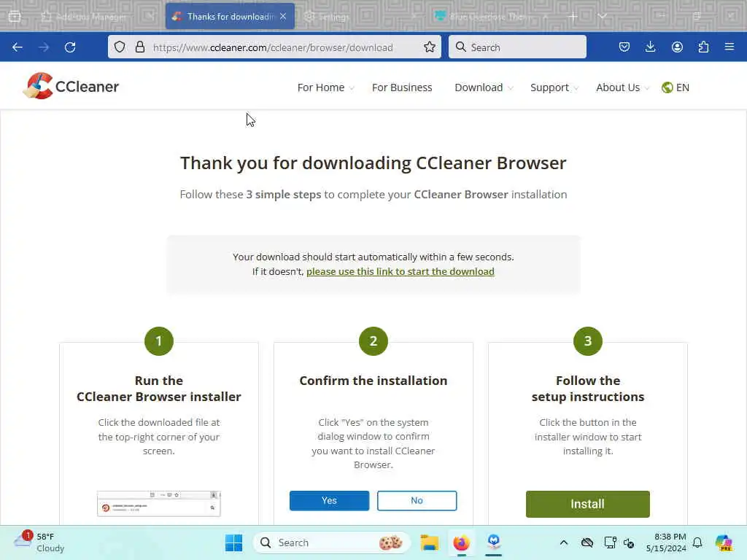Open the Firefox account icon
This screenshot has width=747, height=560.
coord(677,47)
